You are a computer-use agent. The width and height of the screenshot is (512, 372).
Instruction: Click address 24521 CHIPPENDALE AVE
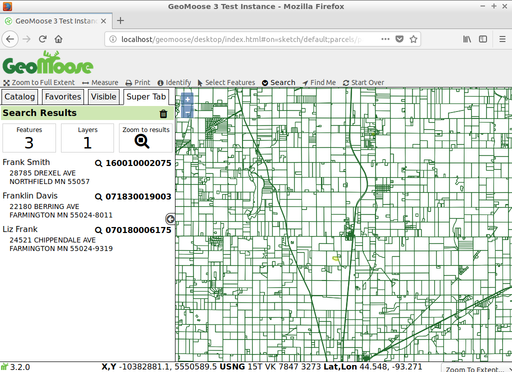pos(53,240)
